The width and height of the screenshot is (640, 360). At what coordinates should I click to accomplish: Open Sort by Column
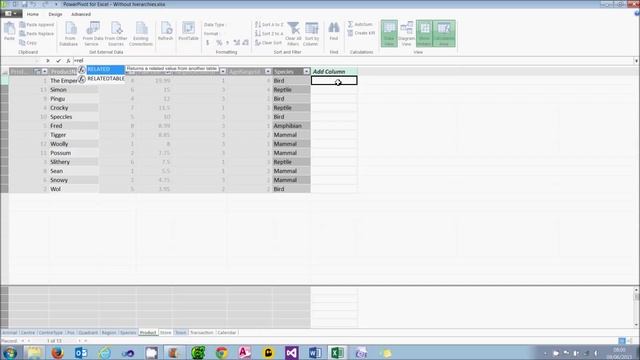(x=311, y=34)
